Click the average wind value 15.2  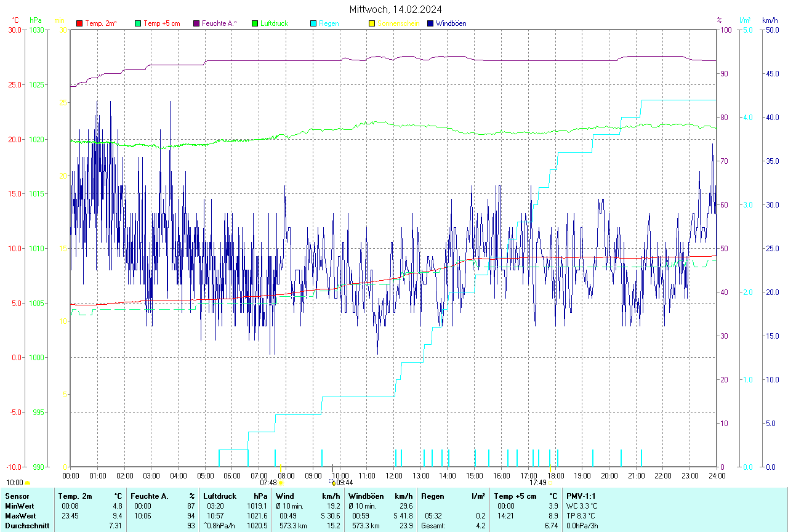[x=334, y=526]
